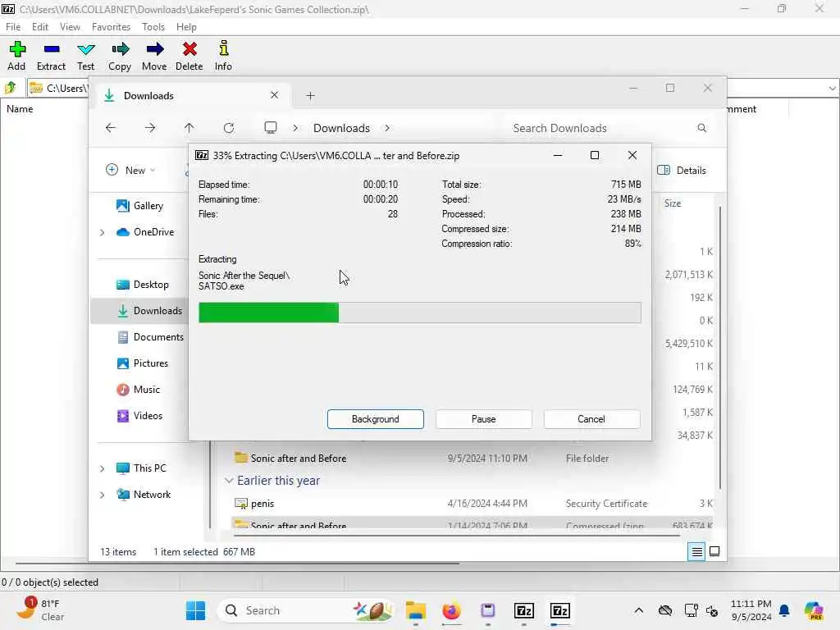Click the PC monitor icon in address bar
The image size is (840, 630).
271,127
